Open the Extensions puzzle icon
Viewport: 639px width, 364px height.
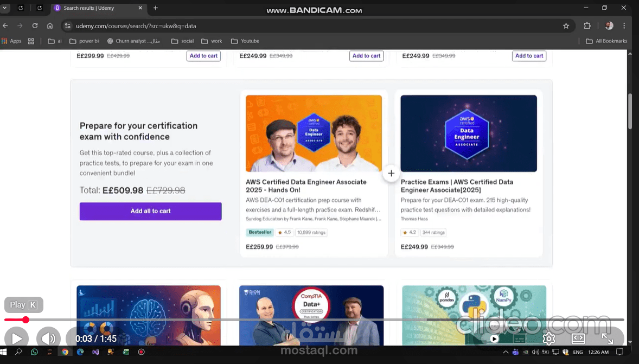pyautogui.click(x=587, y=25)
